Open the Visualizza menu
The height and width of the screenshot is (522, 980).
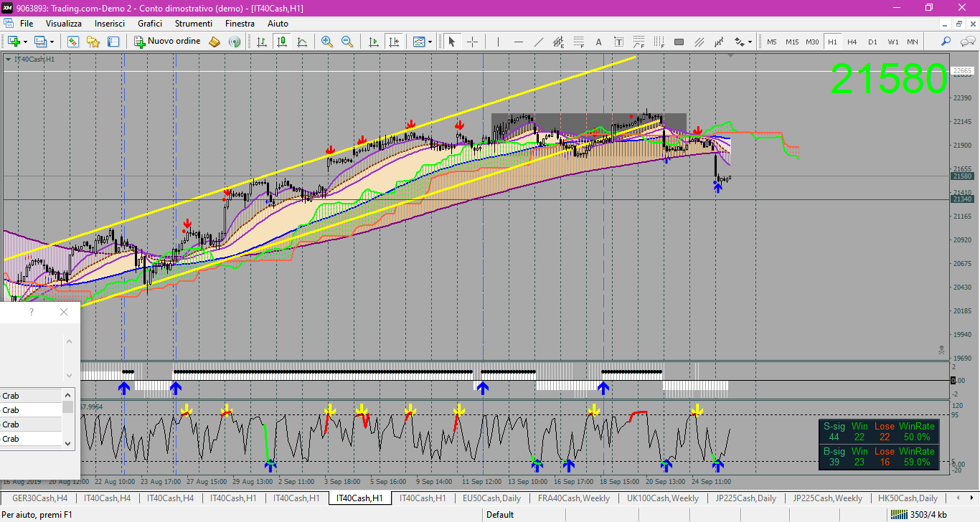pos(64,24)
